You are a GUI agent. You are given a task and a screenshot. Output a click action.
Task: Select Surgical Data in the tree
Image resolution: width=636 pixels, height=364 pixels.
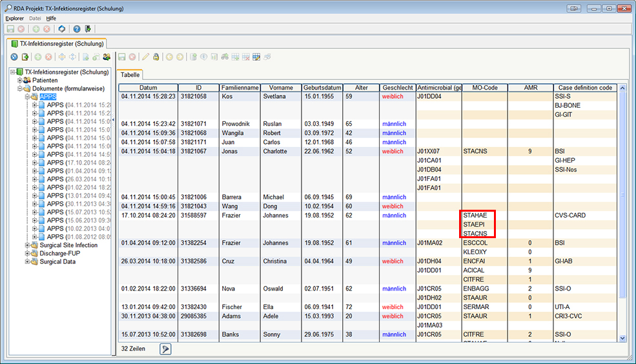pyautogui.click(x=59, y=262)
